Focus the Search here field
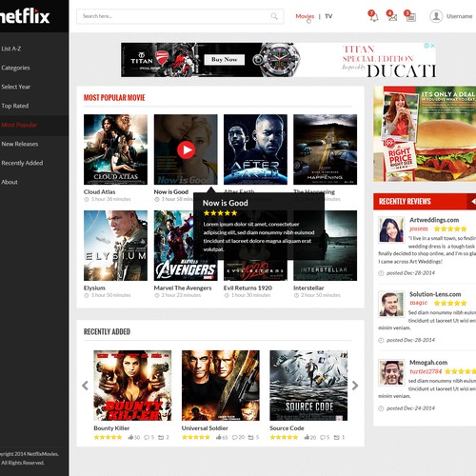Image resolution: width=476 pixels, height=476 pixels. [180, 16]
